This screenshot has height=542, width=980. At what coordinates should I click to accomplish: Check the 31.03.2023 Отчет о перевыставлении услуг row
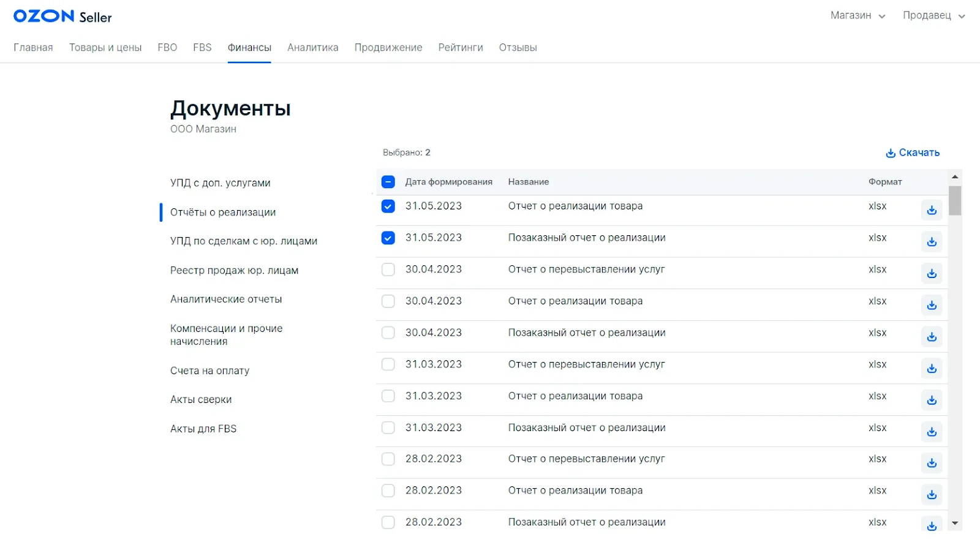pos(388,364)
